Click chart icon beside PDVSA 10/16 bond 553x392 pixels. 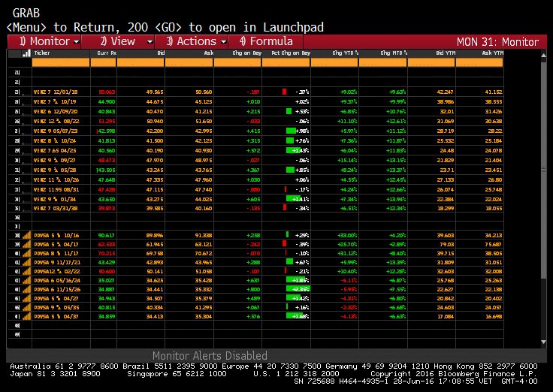tap(26, 235)
